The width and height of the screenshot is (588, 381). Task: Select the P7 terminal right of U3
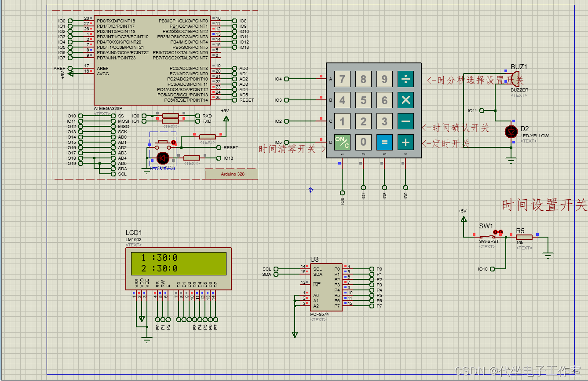[372, 306]
